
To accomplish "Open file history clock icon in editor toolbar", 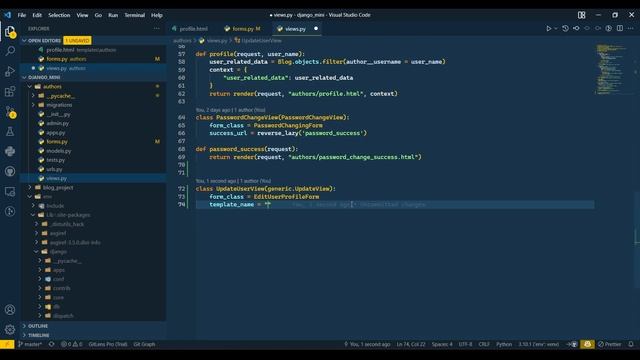I will (x=565, y=29).
